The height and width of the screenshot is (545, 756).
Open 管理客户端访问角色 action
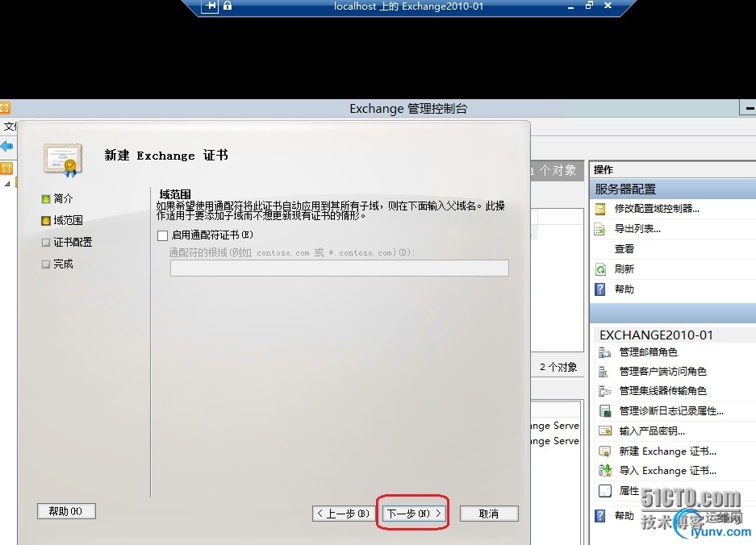[663, 372]
